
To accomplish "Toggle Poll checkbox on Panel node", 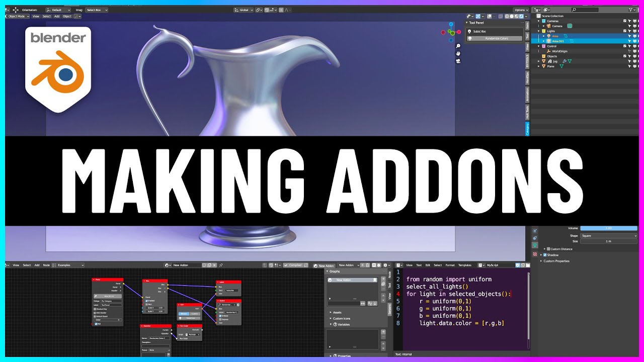I will [96, 324].
